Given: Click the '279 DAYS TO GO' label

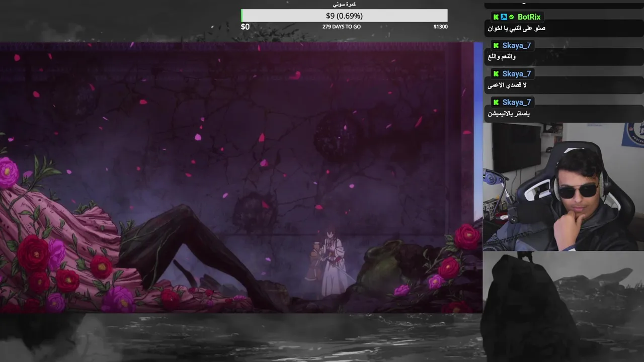Looking at the screenshot, I should tap(342, 27).
